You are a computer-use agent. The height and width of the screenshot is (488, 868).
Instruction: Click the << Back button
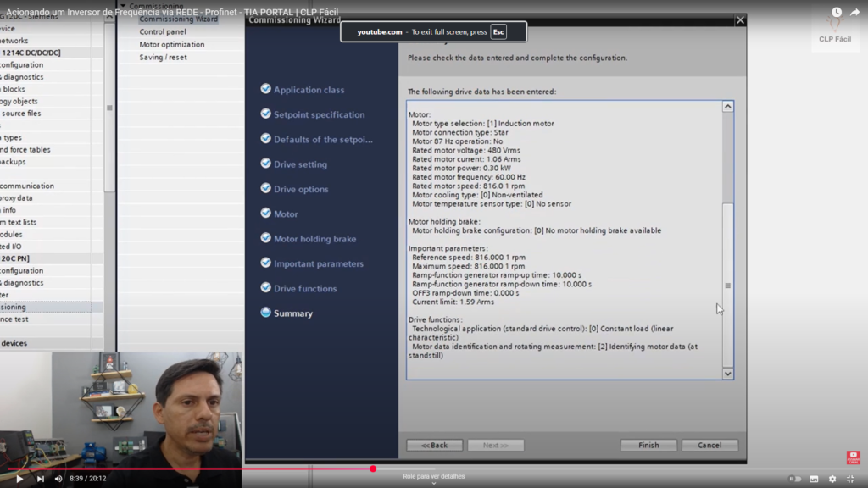(x=435, y=446)
